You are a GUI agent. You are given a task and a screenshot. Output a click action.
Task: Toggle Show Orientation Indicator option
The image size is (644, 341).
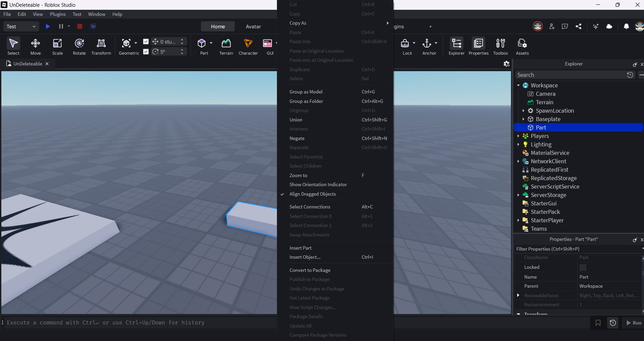(x=318, y=184)
